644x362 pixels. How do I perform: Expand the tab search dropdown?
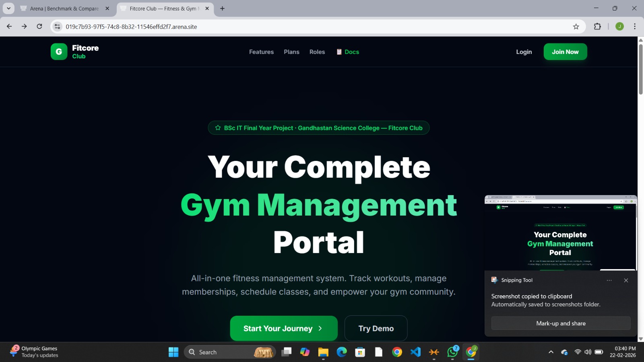click(8, 8)
